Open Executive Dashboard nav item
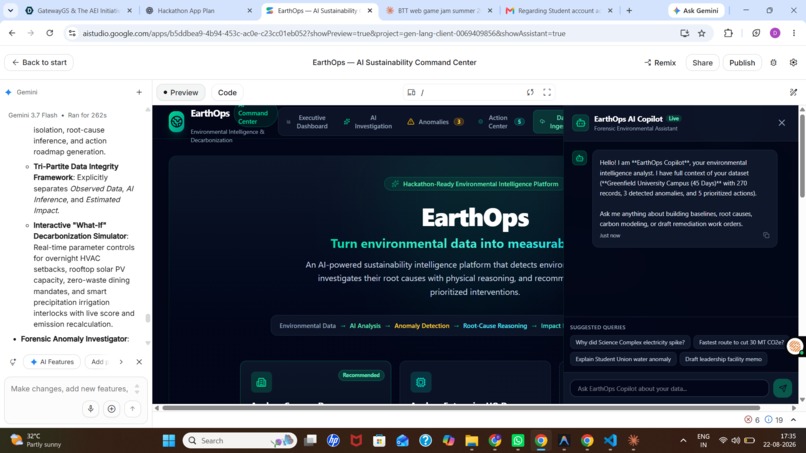 click(x=307, y=122)
